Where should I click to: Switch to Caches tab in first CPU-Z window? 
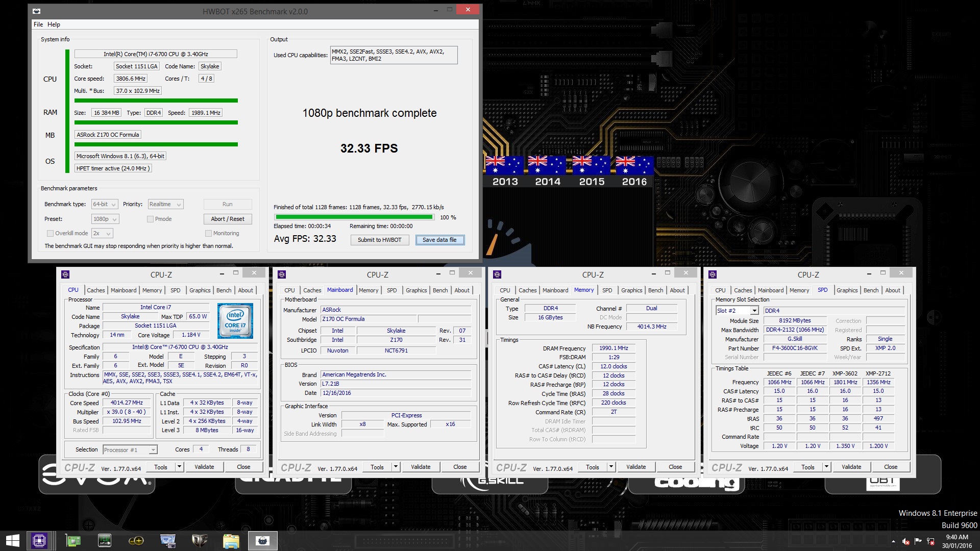pos(95,290)
